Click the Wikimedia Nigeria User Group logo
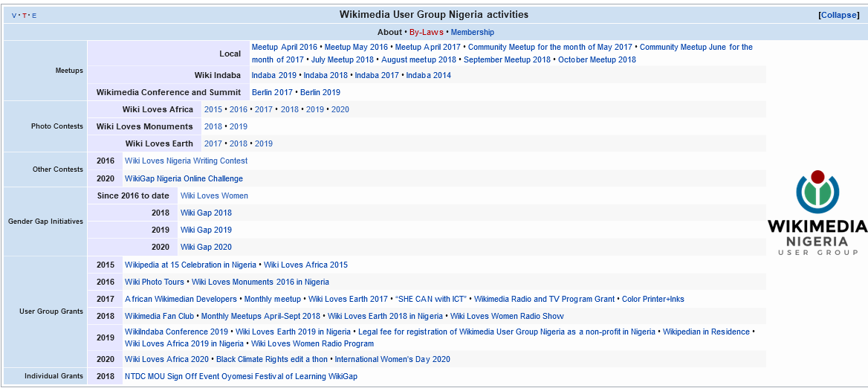 tap(817, 213)
